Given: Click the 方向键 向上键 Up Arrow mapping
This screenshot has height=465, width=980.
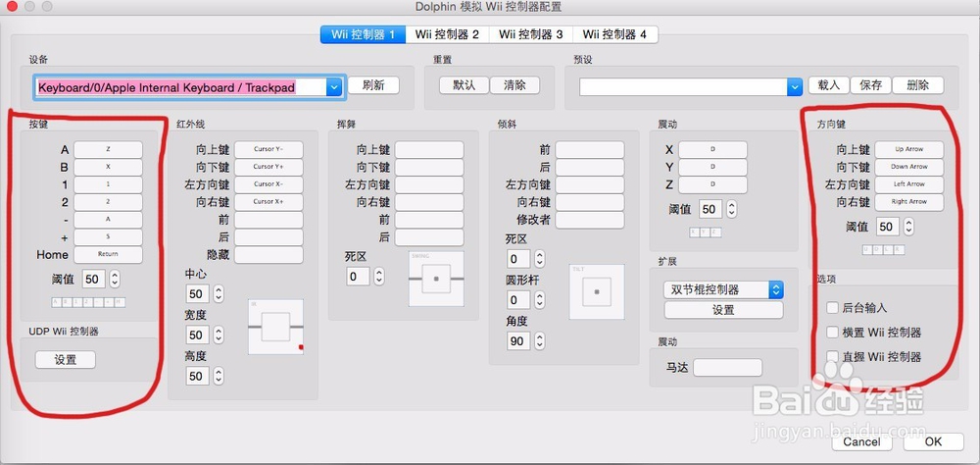Looking at the screenshot, I should (x=908, y=149).
